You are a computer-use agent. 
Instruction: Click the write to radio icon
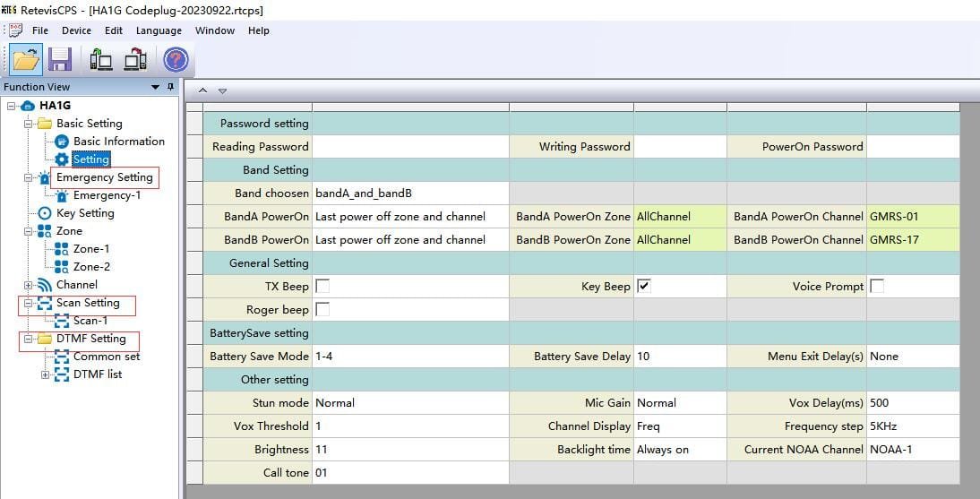[x=135, y=60]
